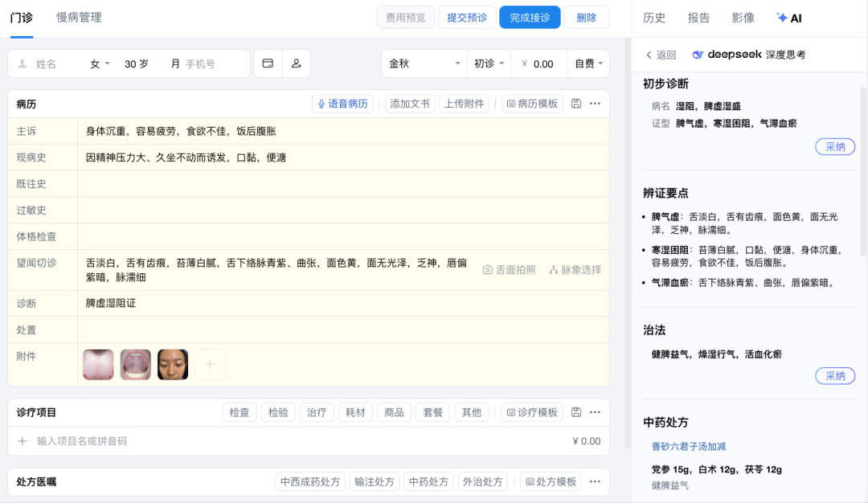The image size is (868, 503).
Task: Click the save icon beside 诊疗模板
Action: [x=575, y=411]
